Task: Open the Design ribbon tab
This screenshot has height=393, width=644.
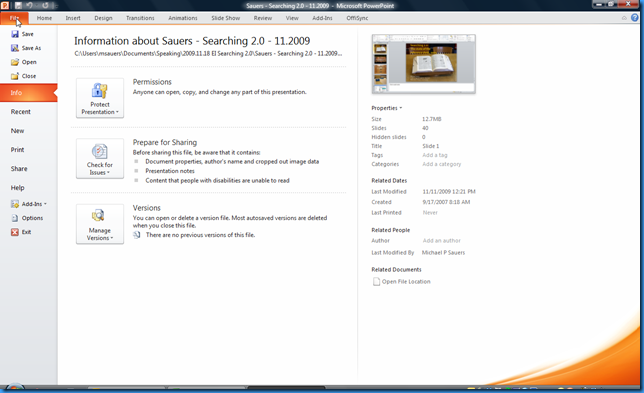Action: (x=103, y=18)
